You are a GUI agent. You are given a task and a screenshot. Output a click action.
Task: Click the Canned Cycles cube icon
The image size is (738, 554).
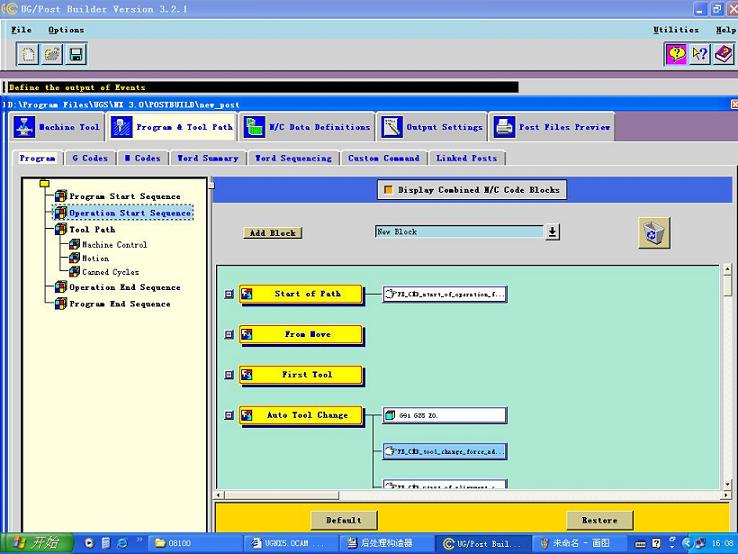[x=74, y=272]
